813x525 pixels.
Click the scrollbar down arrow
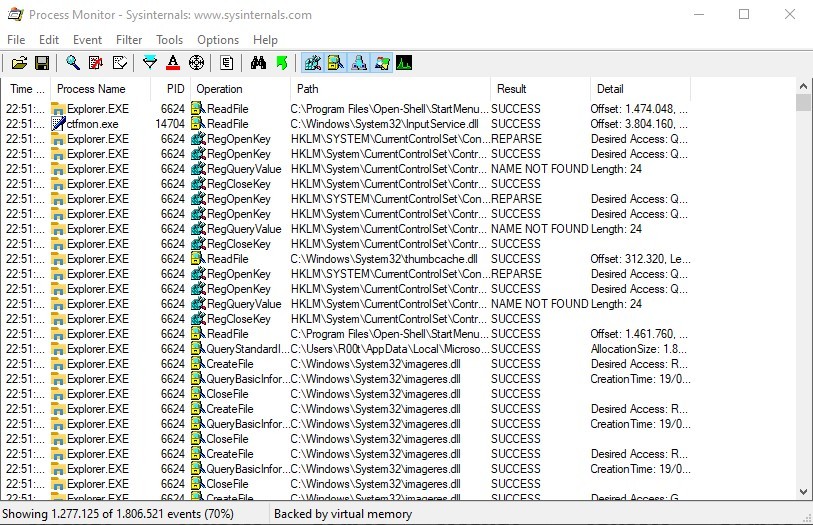pos(803,492)
